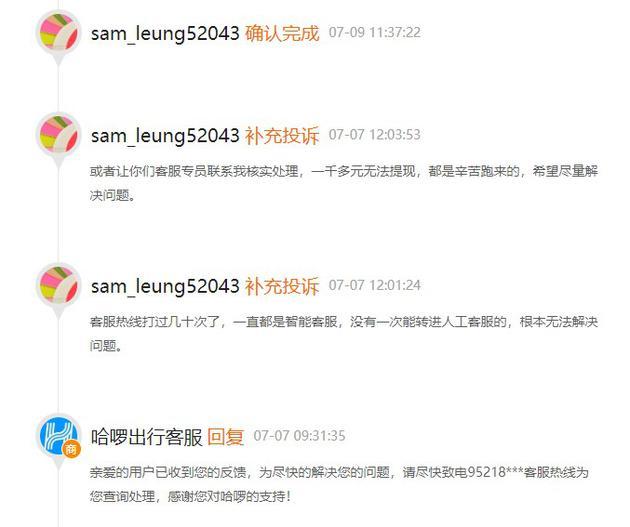Click the 确认完成 status label
Image resolution: width=630 pixels, height=527 pixels.
pyautogui.click(x=282, y=33)
